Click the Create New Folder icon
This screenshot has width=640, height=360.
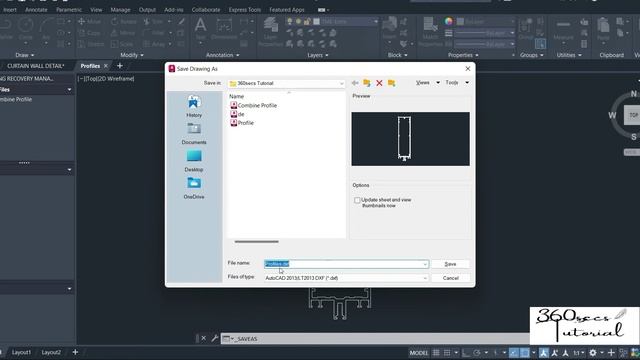(391, 83)
